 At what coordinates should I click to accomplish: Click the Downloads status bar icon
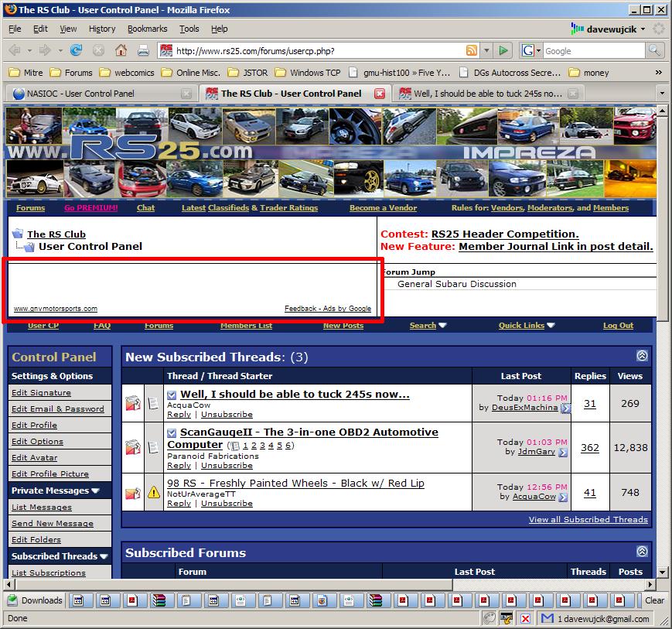pyautogui.click(x=12, y=600)
